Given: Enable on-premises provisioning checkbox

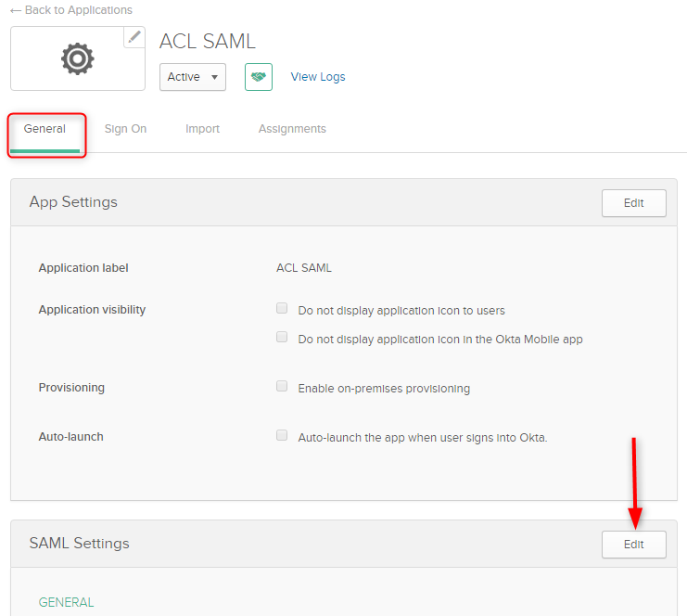Looking at the screenshot, I should [x=282, y=386].
